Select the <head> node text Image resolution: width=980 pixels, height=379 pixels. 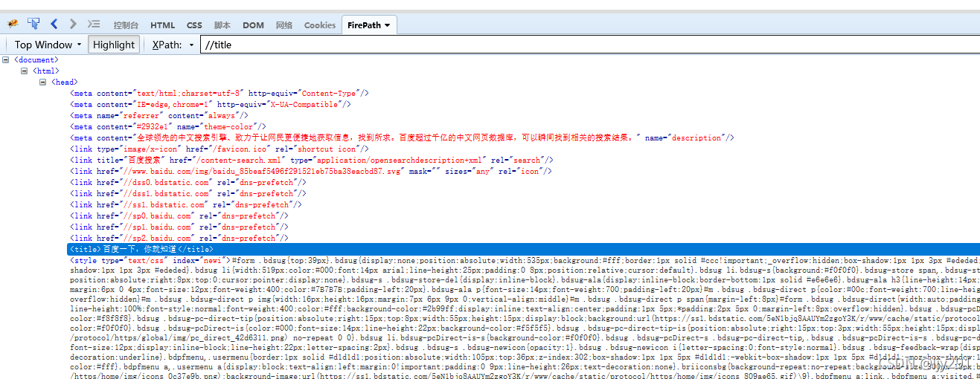tap(64, 82)
